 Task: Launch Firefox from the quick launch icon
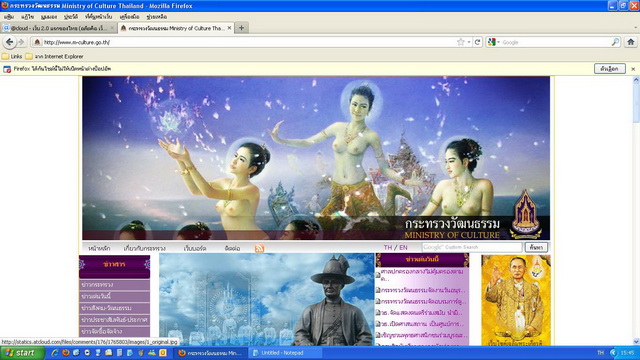tap(65, 353)
